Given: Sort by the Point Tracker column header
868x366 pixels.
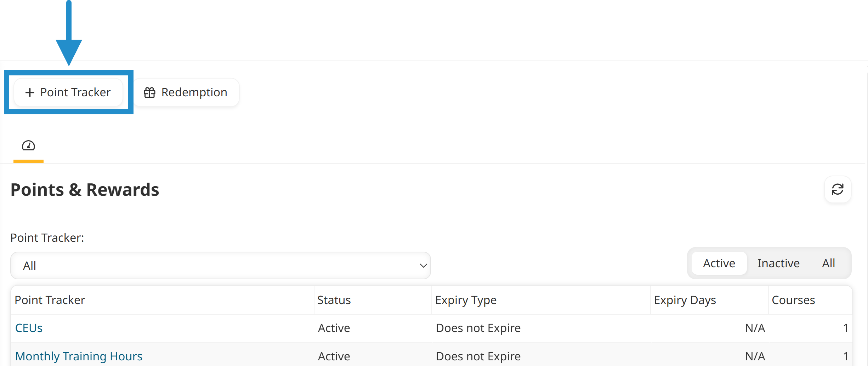Looking at the screenshot, I should (x=50, y=300).
